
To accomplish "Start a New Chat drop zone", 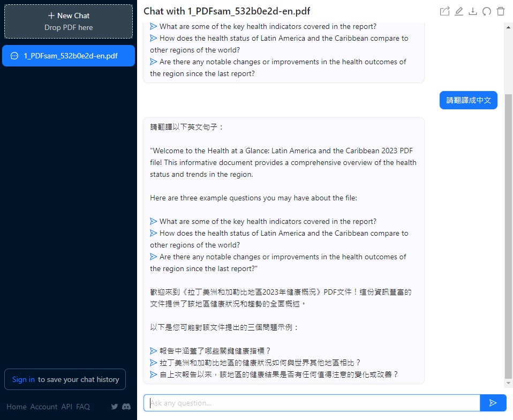I will coord(69,21).
